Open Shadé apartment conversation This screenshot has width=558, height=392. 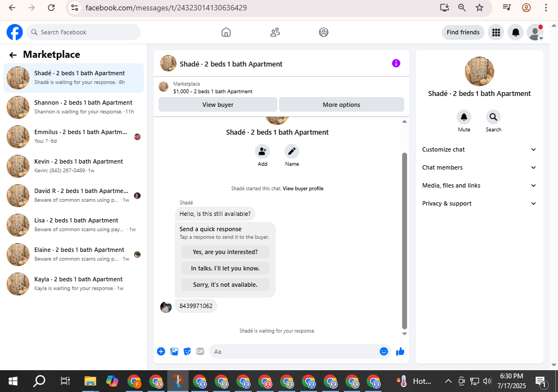click(74, 77)
